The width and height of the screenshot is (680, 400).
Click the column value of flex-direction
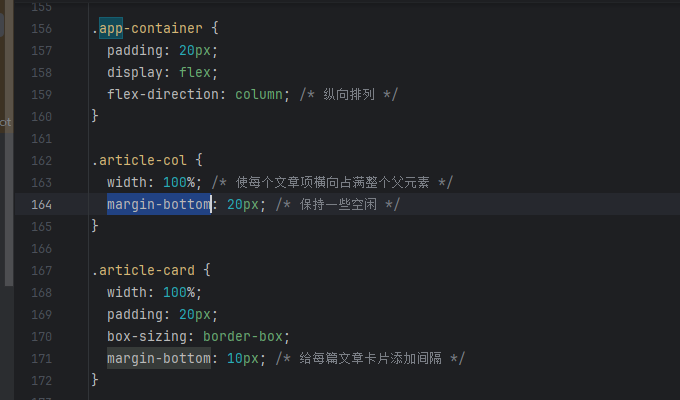259,94
